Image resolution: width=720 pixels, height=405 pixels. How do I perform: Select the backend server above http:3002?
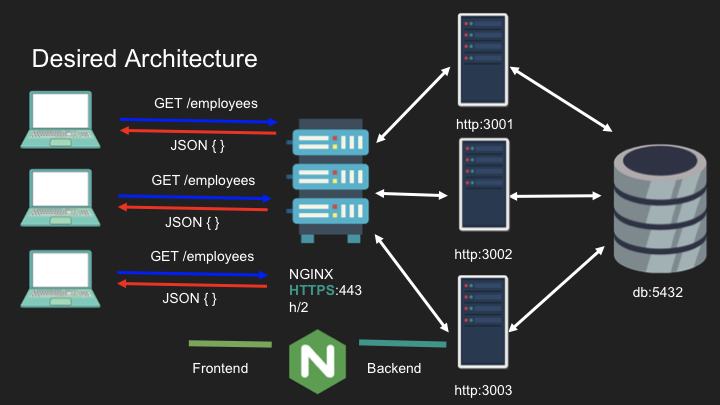click(484, 185)
